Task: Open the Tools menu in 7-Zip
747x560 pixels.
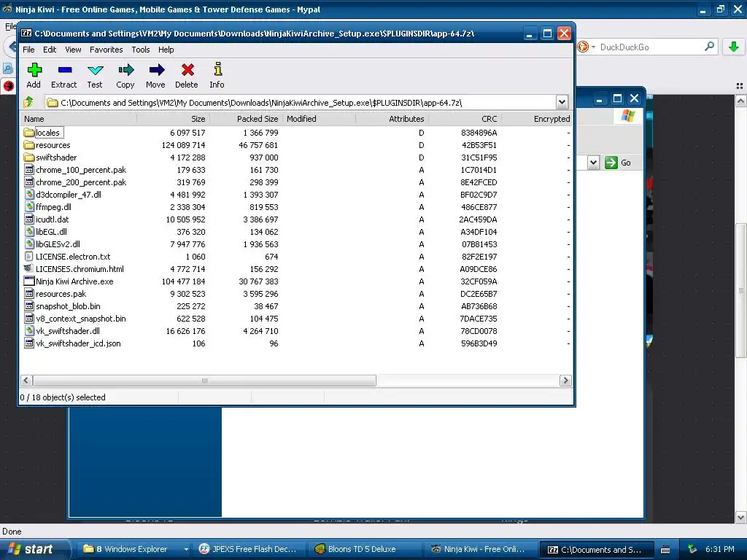Action: pyautogui.click(x=141, y=50)
